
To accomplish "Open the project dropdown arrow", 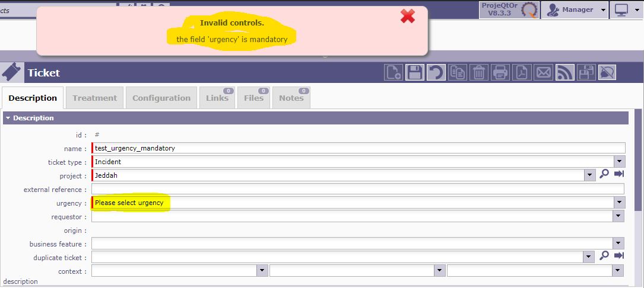I will click(x=590, y=175).
